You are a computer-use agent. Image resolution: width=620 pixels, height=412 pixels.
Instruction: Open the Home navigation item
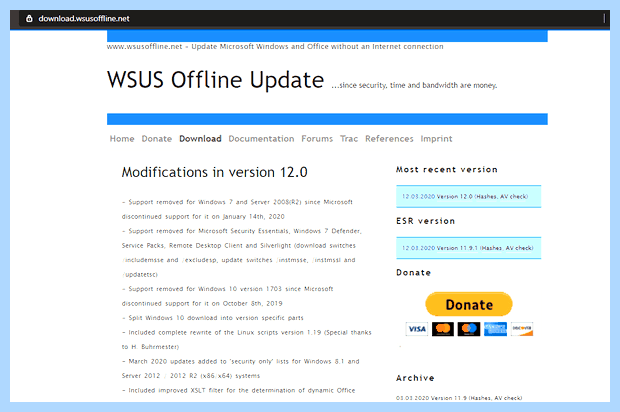coord(122,139)
